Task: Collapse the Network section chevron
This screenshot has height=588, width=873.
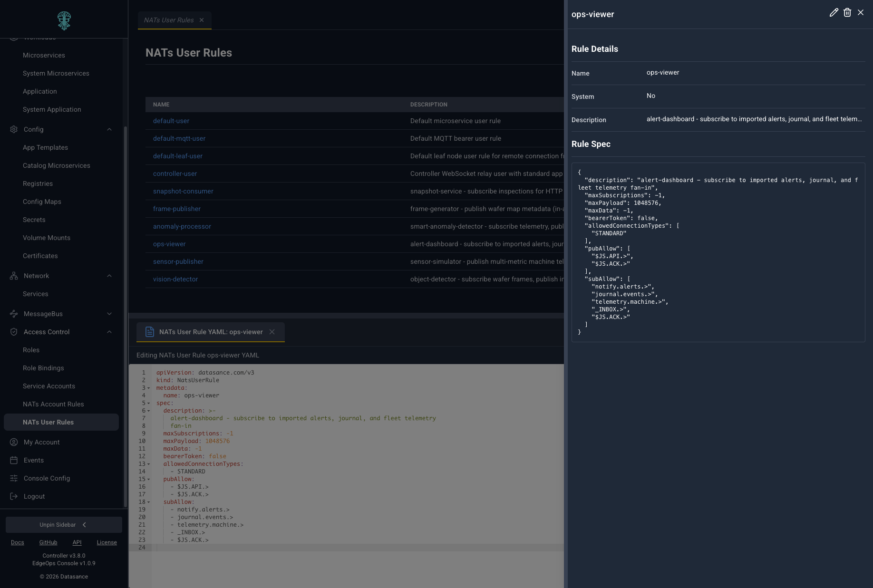Action: pos(109,276)
